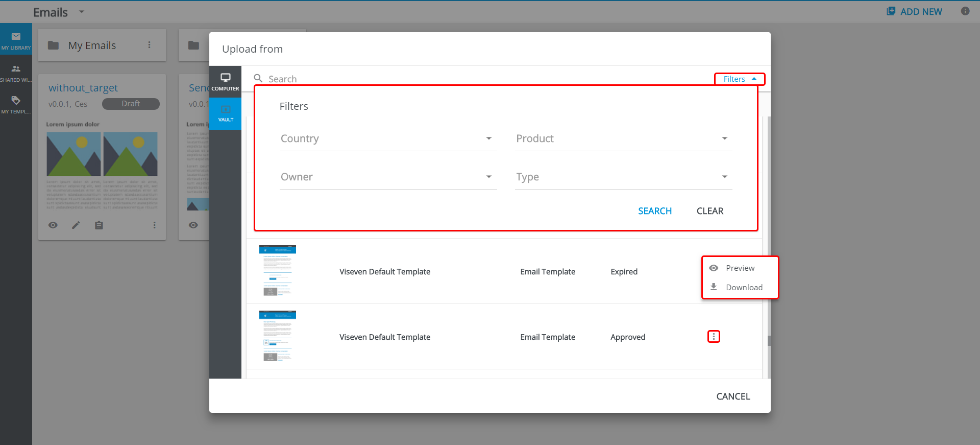Open the Type filter dropdown
980x445 pixels.
coord(623,177)
